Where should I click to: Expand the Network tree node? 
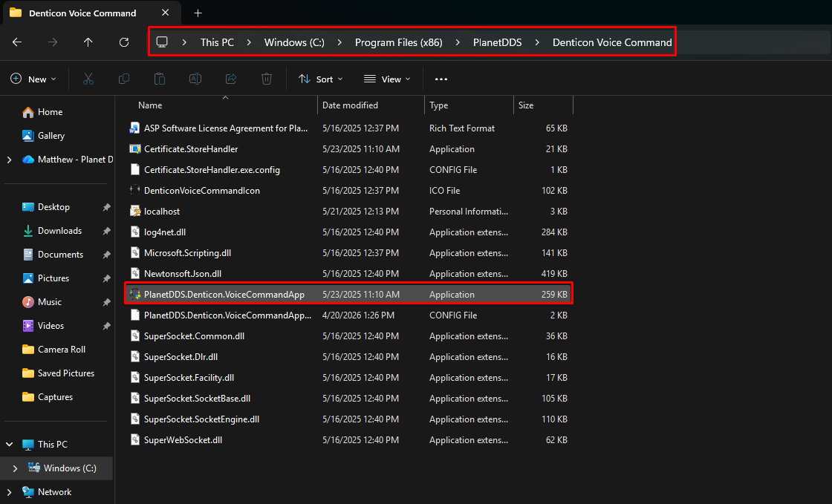pyautogui.click(x=9, y=492)
